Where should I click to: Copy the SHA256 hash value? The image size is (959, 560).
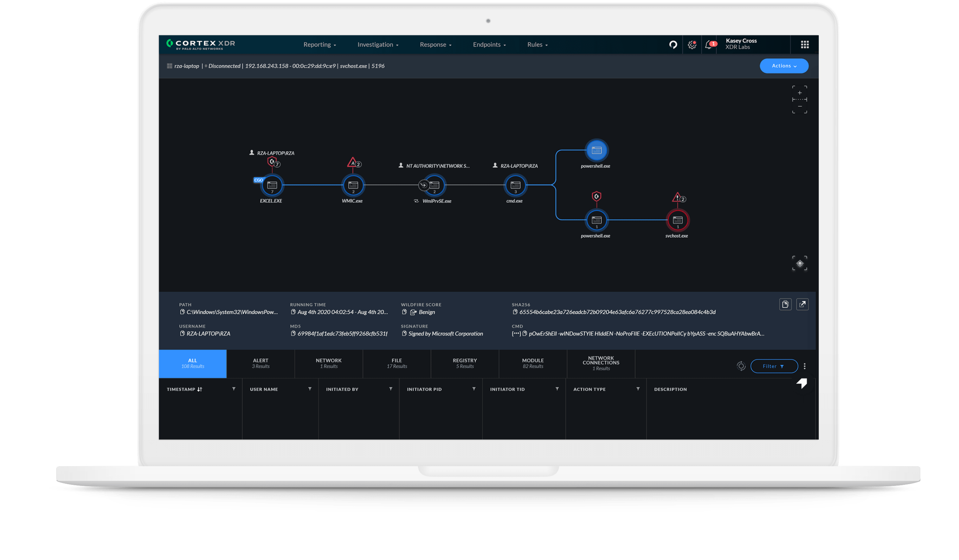(515, 312)
